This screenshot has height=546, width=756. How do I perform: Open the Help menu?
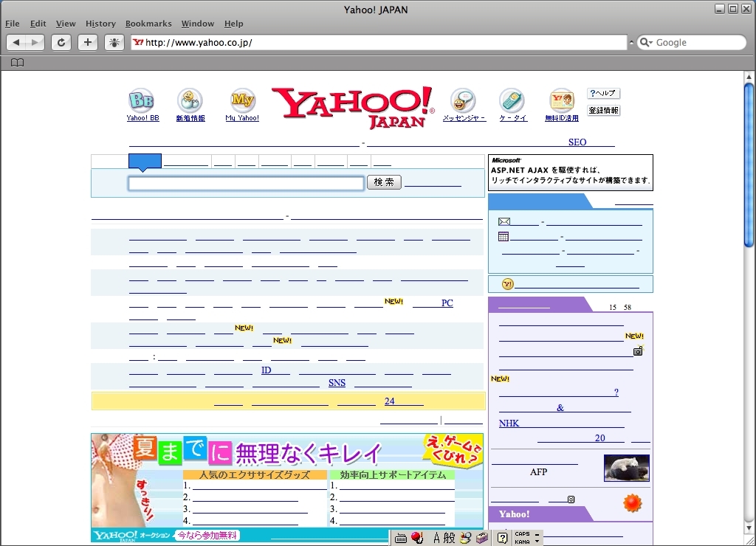[x=234, y=24]
